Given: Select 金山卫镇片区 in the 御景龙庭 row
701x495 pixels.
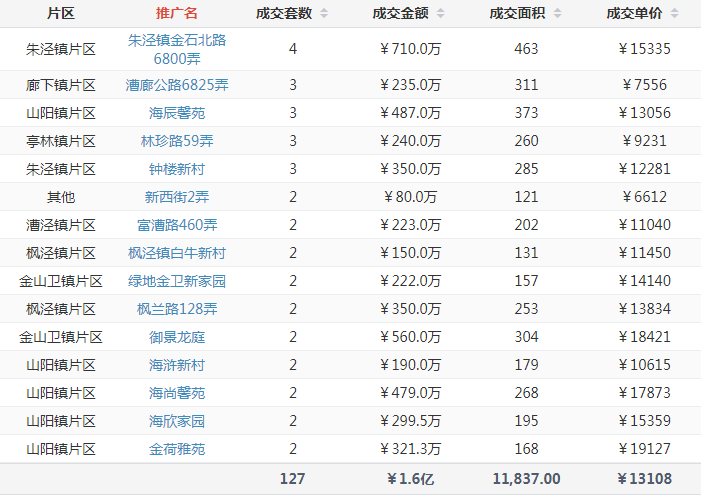Looking at the screenshot, I should [61, 337].
